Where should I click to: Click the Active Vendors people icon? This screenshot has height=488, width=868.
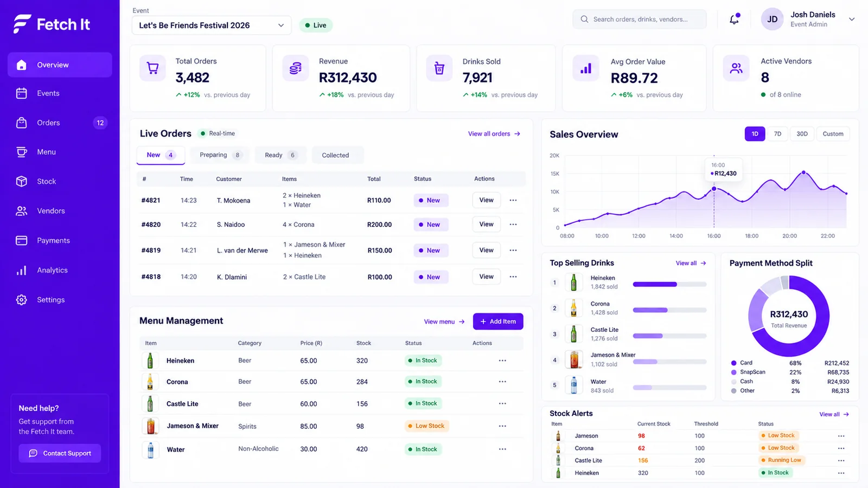click(x=736, y=68)
